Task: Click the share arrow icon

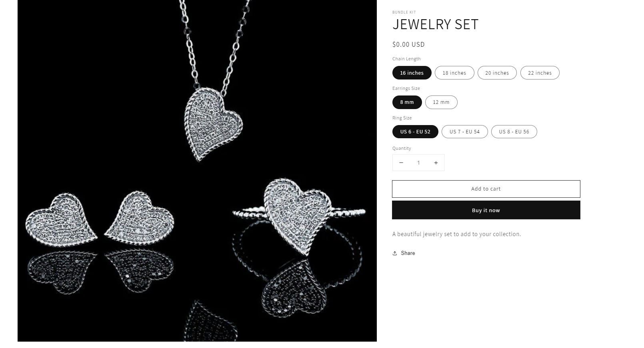Action: click(x=395, y=253)
